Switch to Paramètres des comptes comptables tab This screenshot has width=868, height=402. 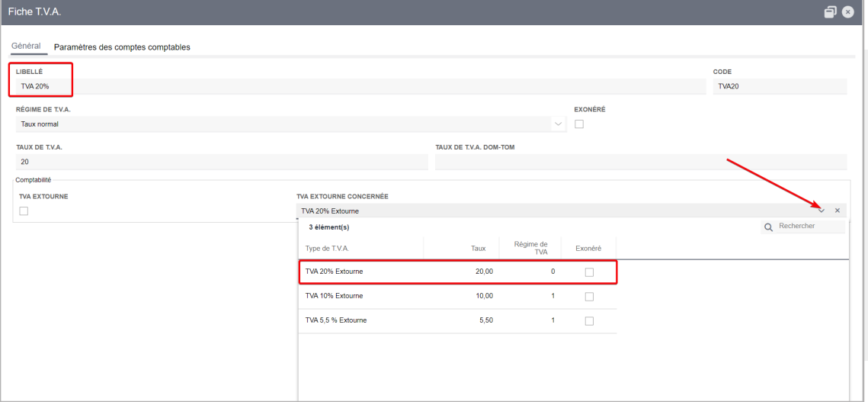[122, 47]
